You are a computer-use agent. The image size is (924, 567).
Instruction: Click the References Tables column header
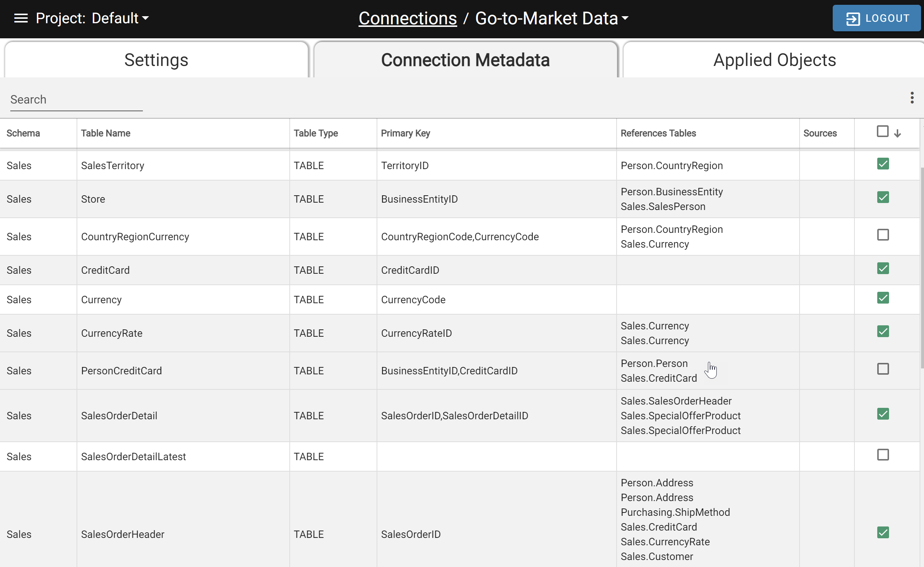click(x=658, y=133)
